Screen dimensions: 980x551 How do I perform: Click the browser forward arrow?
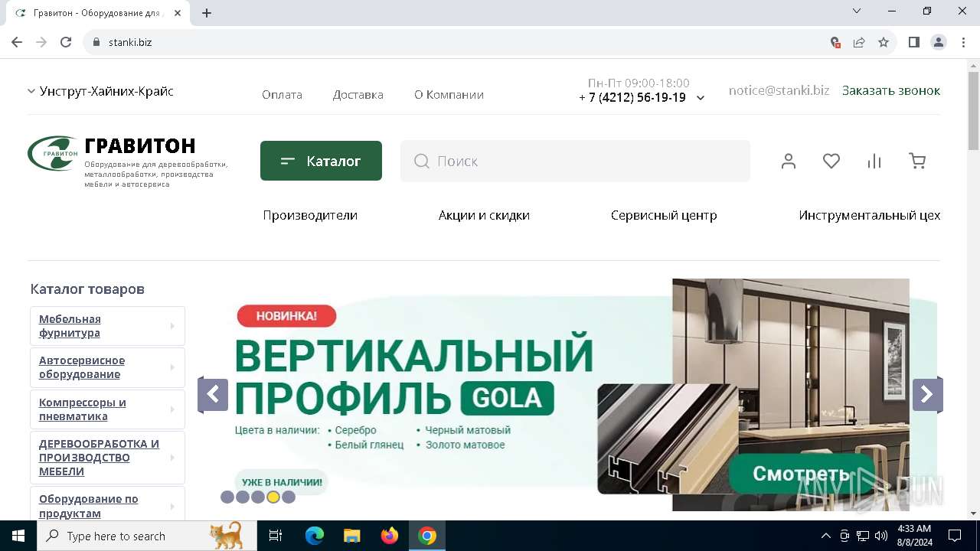(41, 42)
